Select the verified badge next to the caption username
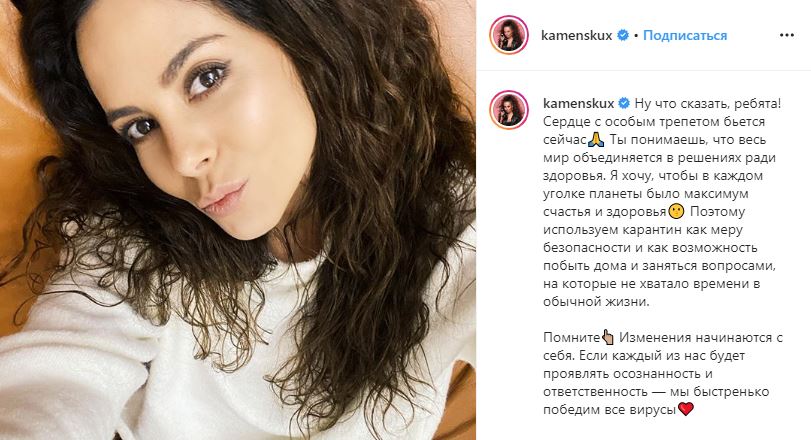 624,103
